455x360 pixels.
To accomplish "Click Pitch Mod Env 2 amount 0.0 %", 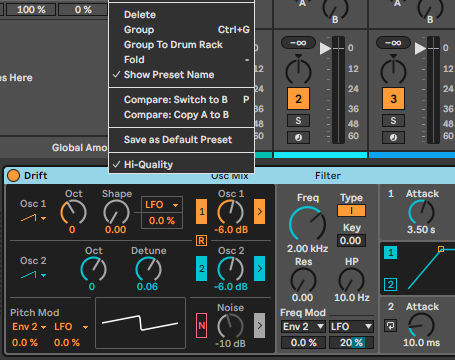I will tap(25, 342).
